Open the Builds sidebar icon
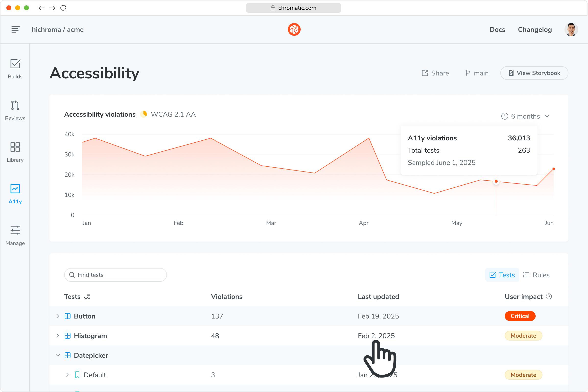Viewport: 588px width, 392px height. [15, 64]
